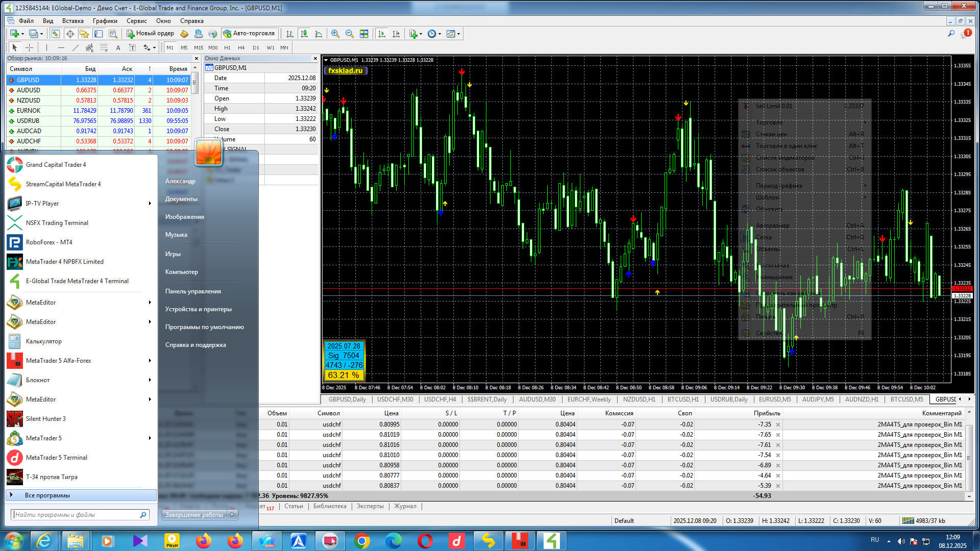The height and width of the screenshot is (551, 980).
Task: Expand the MetaTrader 5 Alfa-Forex submenu arrow
Action: tap(150, 361)
